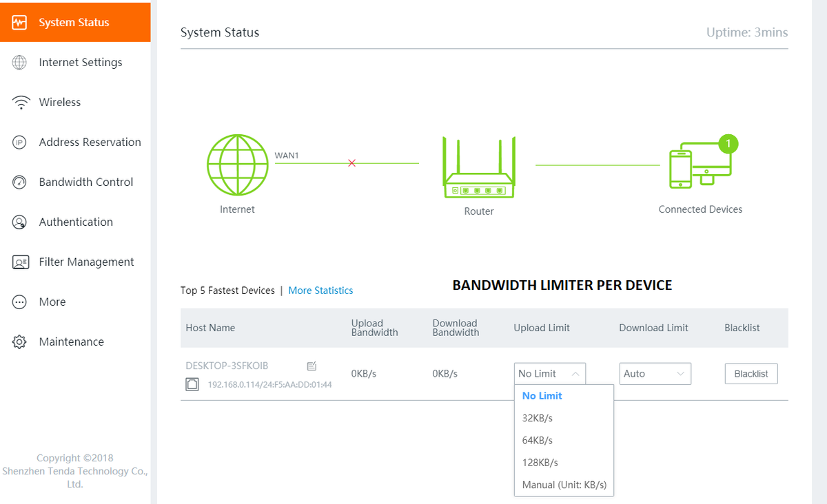Click the Router icon in the diagram
Screen dimensions: 827x504
coord(479,167)
